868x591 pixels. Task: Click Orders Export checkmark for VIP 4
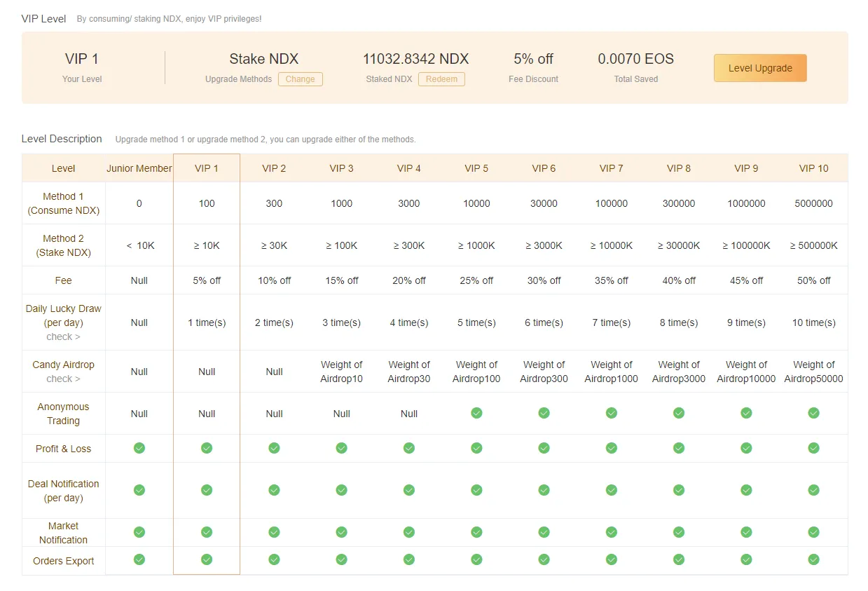click(409, 559)
